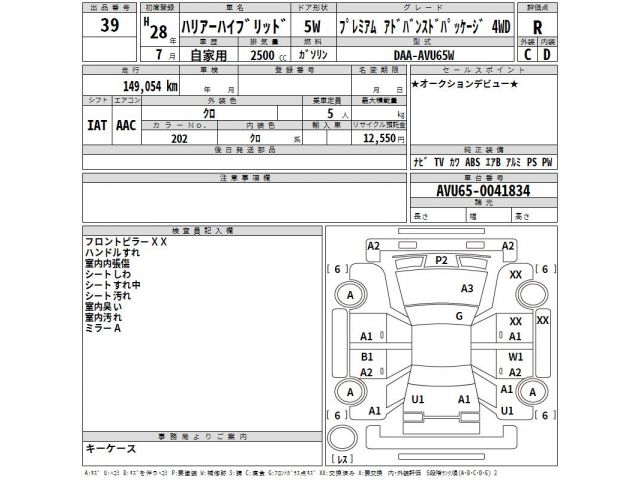640x480 pixels.
Task: Click inspector note 室内臭い
Action: [103, 307]
